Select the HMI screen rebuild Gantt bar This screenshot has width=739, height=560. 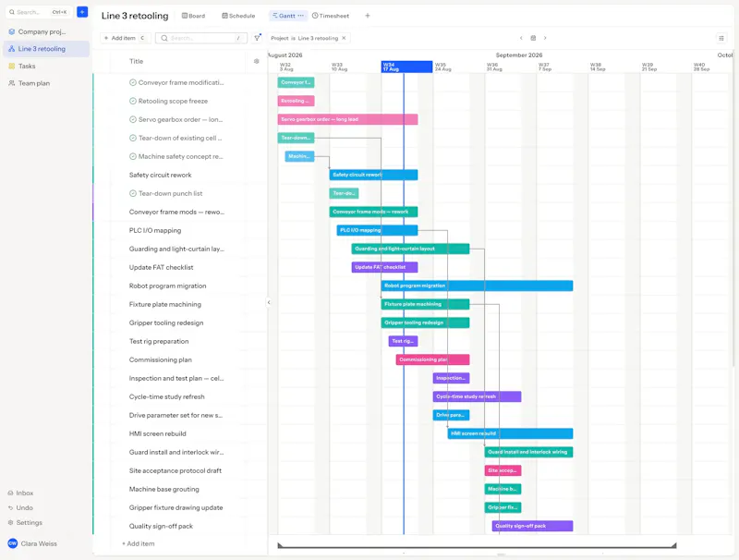tap(511, 433)
